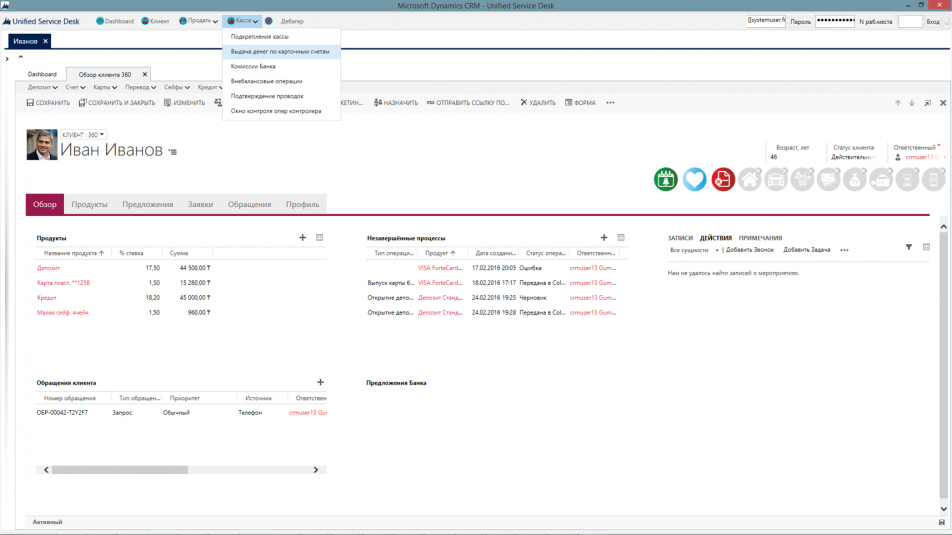The height and width of the screenshot is (535, 952).
Task: Open grid view of Незавершённые процессы
Action: point(621,238)
